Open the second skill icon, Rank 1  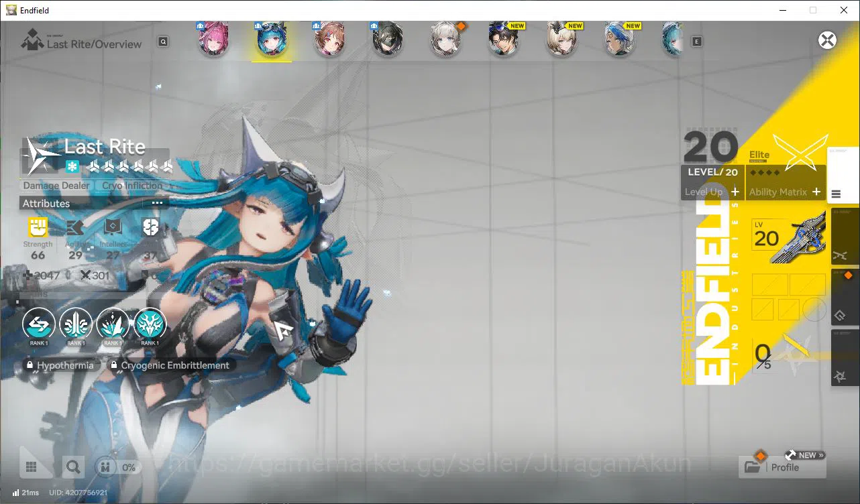pyautogui.click(x=76, y=325)
